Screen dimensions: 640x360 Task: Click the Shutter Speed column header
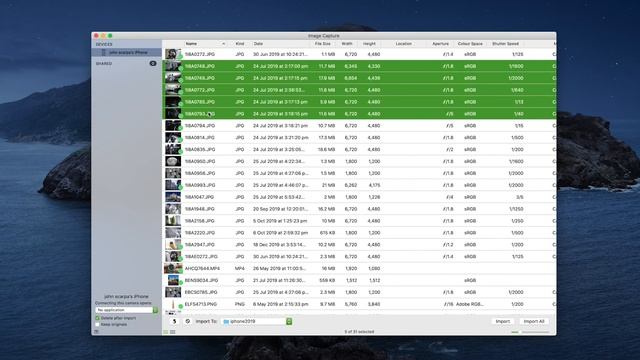pyautogui.click(x=505, y=44)
